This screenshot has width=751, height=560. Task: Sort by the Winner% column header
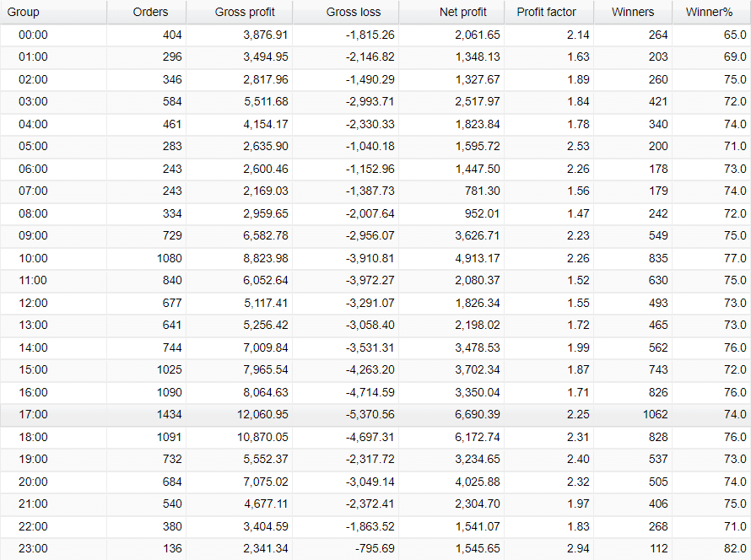(709, 12)
